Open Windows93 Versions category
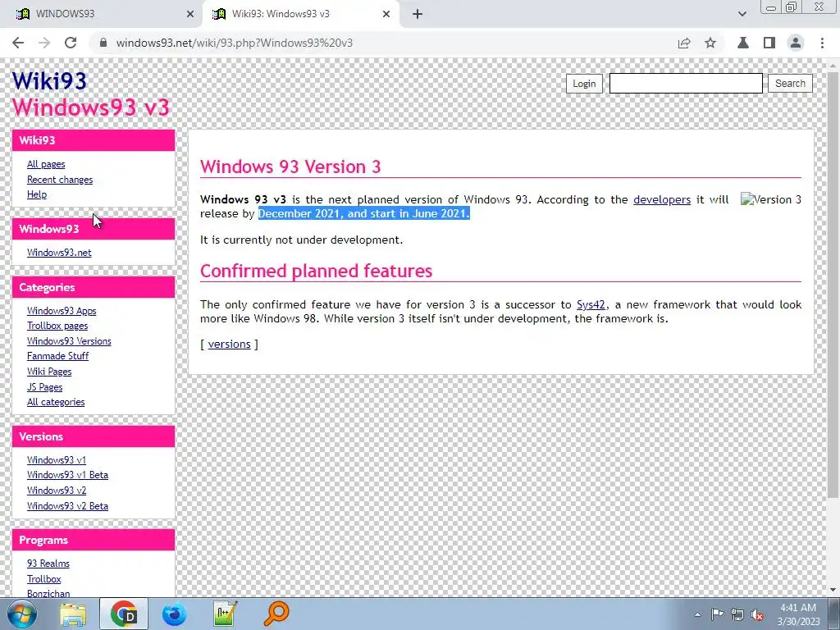 (x=69, y=341)
